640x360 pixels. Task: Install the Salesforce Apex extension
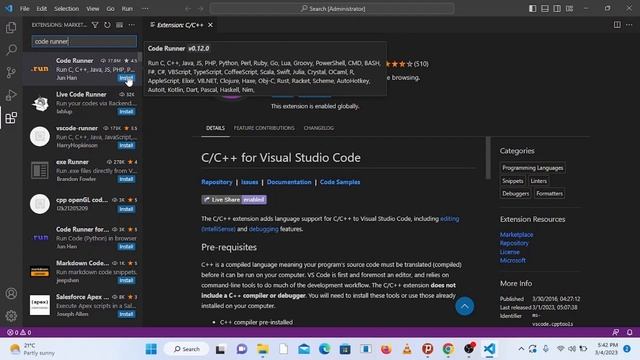(x=127, y=314)
